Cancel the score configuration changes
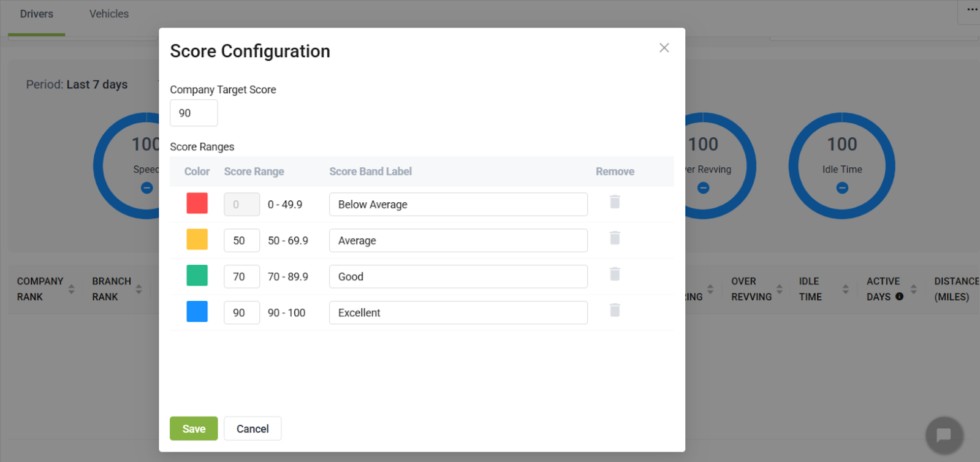980x462 pixels. pyautogui.click(x=252, y=428)
